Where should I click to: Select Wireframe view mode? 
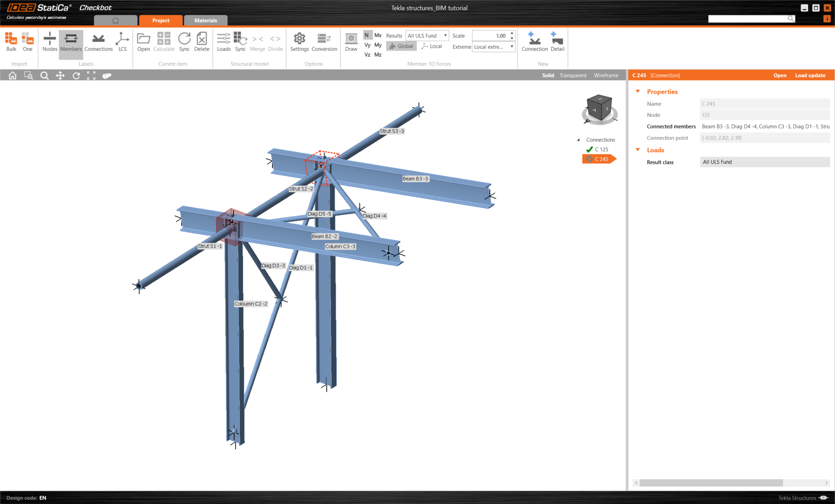click(x=606, y=76)
